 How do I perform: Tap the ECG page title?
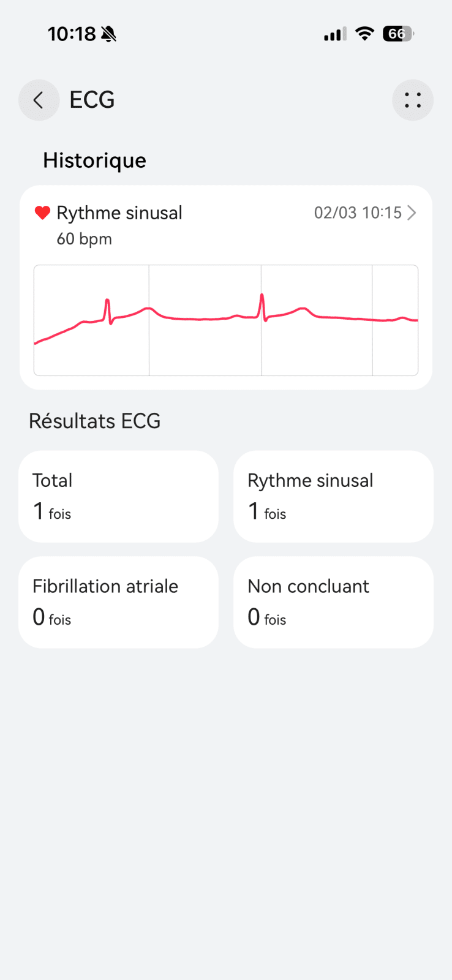[x=92, y=100]
